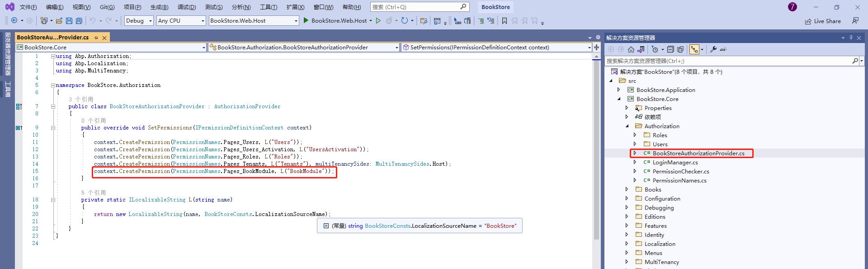This screenshot has height=269, width=868.
Task: Toggle a bookmark with the bookmark icon
Action: pyautogui.click(x=505, y=21)
